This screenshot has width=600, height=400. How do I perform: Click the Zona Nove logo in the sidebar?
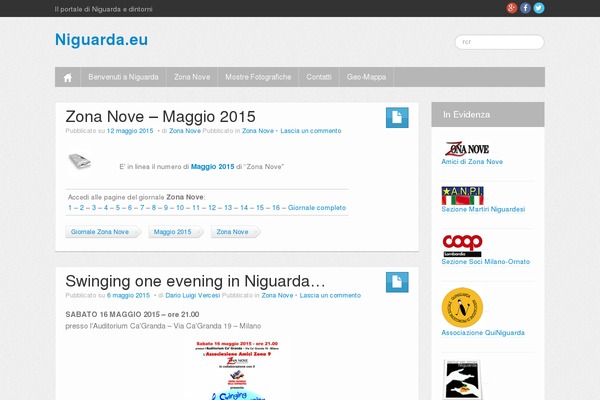tap(467, 149)
